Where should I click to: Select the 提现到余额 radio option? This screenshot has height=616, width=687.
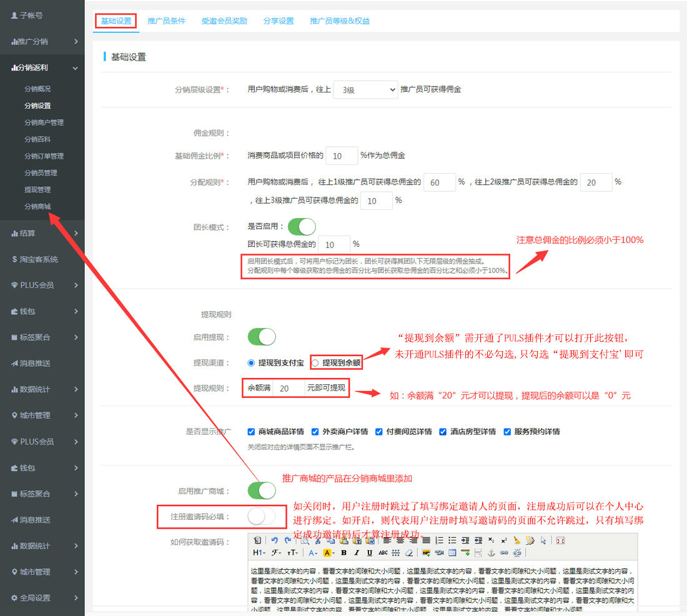315,362
